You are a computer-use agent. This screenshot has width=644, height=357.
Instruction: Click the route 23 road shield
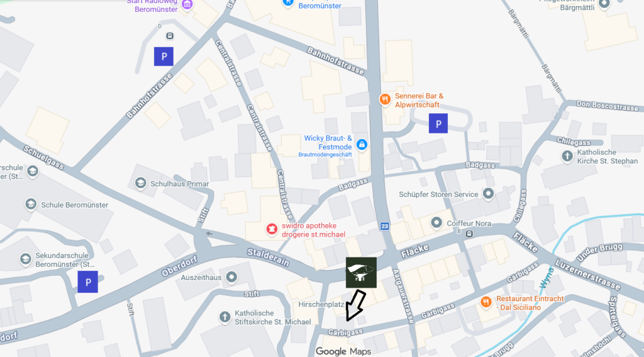384,226
